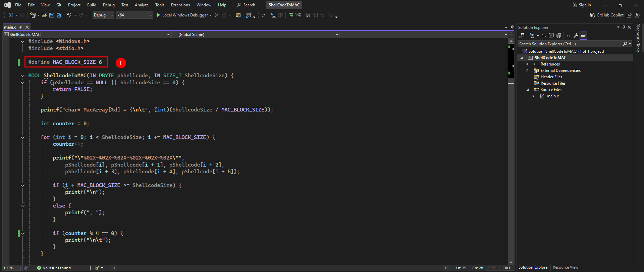This screenshot has height=272, width=644.
Task: Expand the External Dependencies node
Action: coord(527,70)
